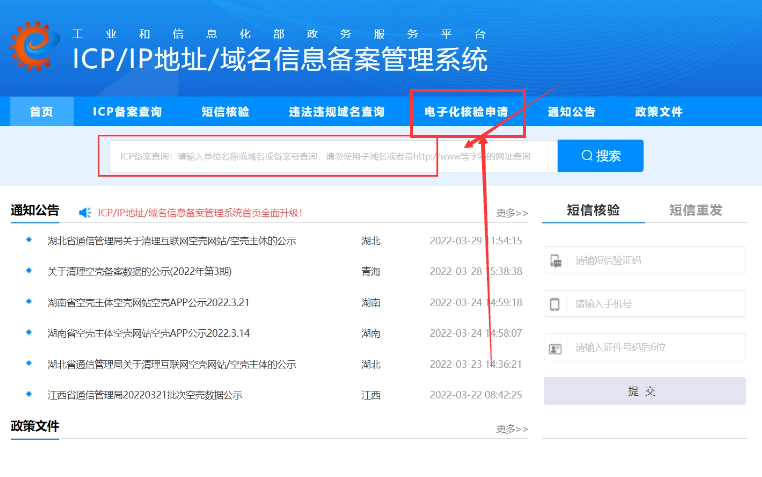762x477 pixels.
Task: Click the speaker announcement icon
Action: pyautogui.click(x=85, y=213)
